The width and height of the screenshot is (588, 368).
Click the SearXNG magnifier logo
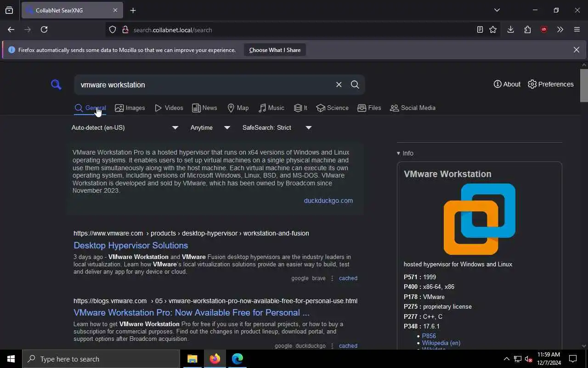click(56, 85)
